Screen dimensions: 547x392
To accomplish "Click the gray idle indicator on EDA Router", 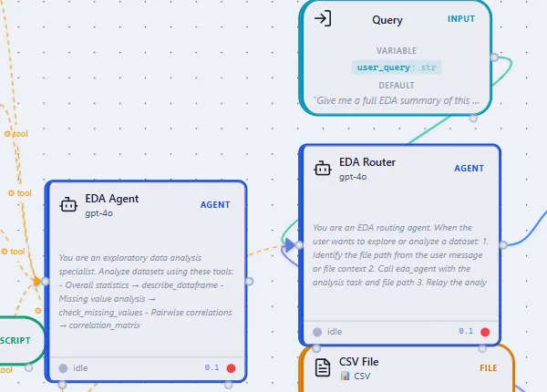I will [x=317, y=332].
